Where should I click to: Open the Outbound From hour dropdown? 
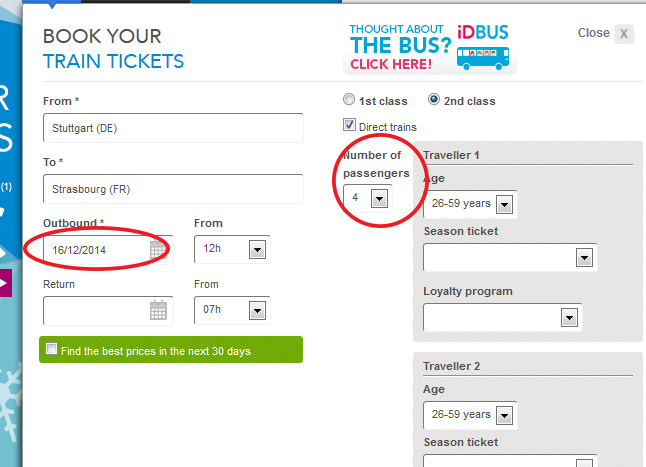[x=232, y=249]
